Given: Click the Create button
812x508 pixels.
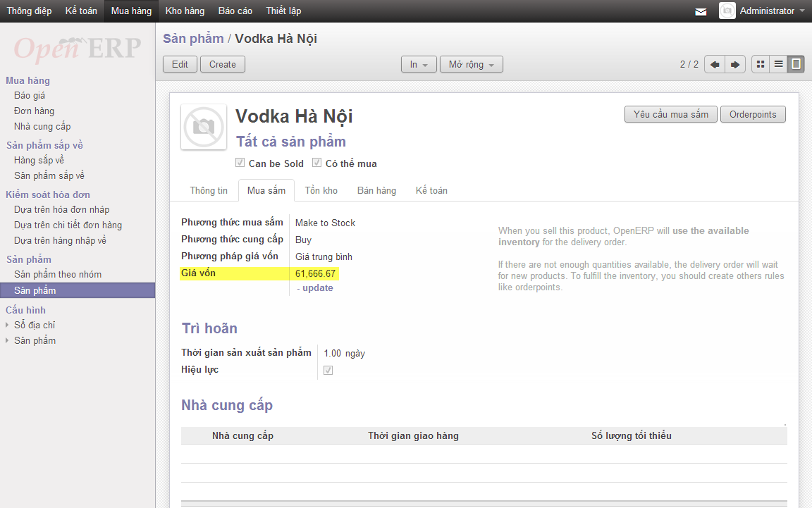Looking at the screenshot, I should [x=223, y=64].
